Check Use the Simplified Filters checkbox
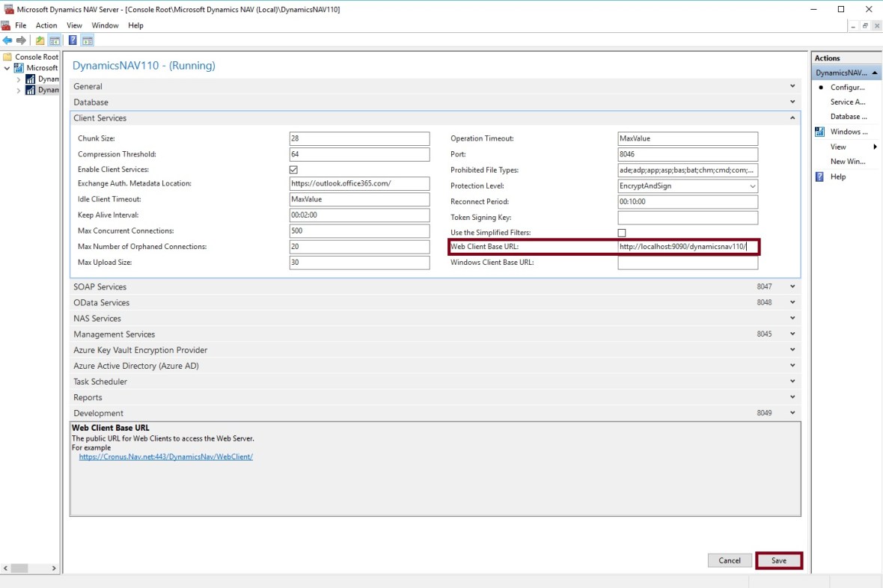Viewport: 883px width, 588px height. click(x=622, y=233)
